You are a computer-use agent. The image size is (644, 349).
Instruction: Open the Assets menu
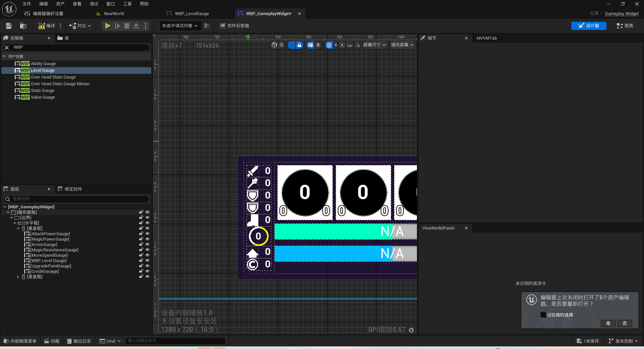(x=60, y=4)
